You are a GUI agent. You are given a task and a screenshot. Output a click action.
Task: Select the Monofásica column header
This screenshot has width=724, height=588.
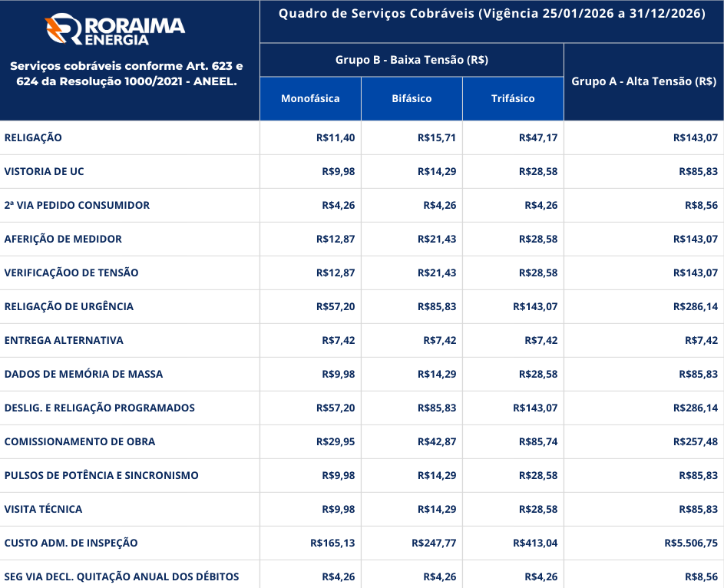click(x=310, y=98)
